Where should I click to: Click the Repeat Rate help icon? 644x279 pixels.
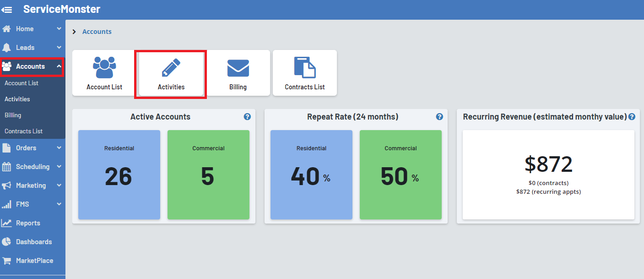pos(439,117)
